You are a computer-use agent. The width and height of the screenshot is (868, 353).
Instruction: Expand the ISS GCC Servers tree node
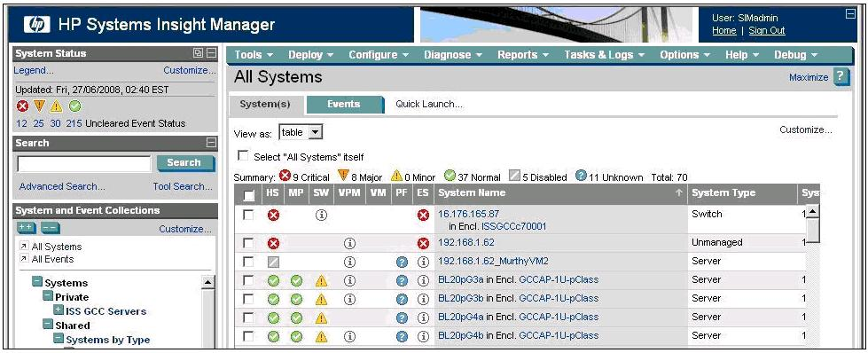click(x=59, y=311)
